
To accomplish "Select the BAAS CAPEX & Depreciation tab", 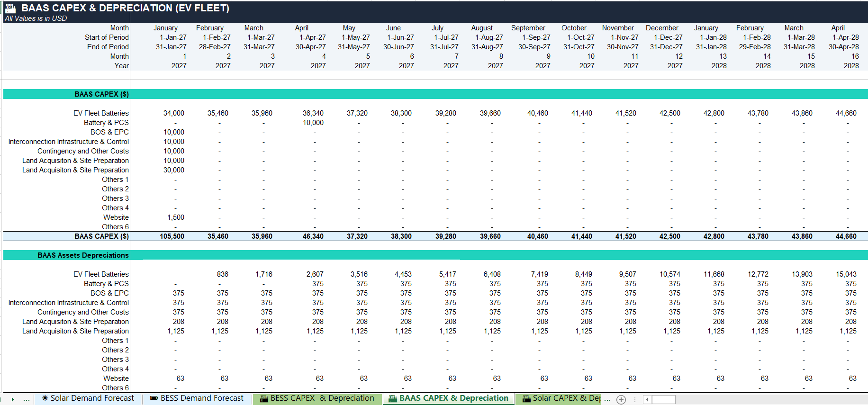I will (x=449, y=398).
